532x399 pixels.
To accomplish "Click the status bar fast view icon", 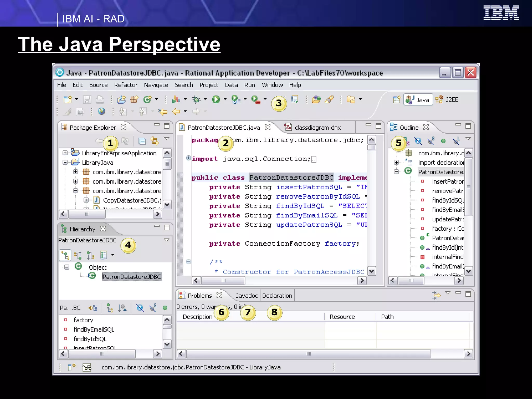I will [71, 367].
